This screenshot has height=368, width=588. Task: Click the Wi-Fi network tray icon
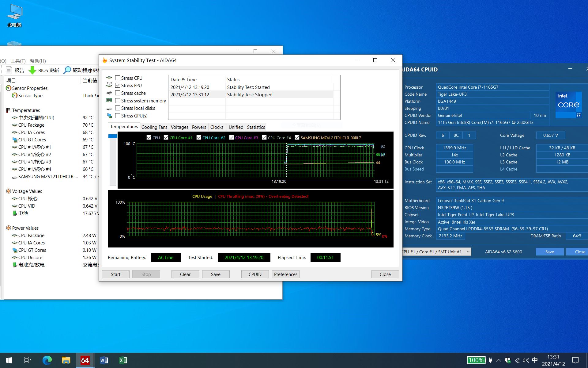tap(517, 360)
